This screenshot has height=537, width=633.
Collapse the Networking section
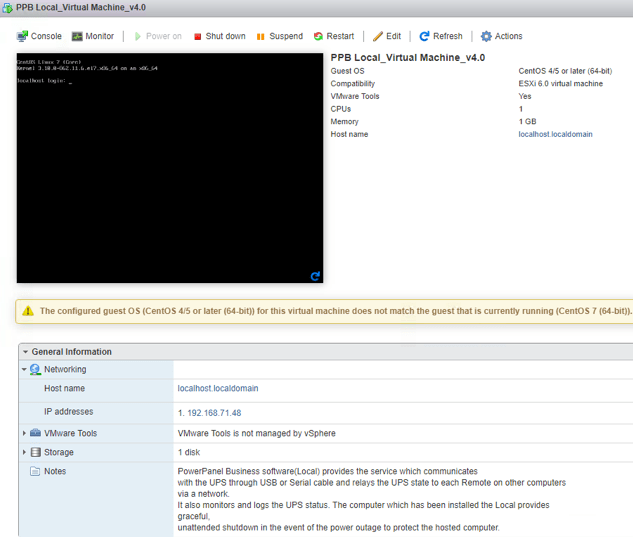pyautogui.click(x=25, y=370)
